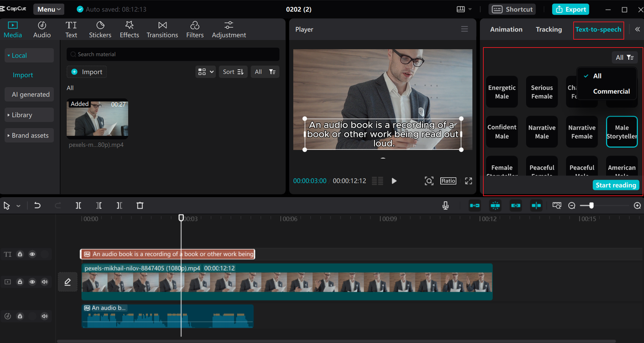Viewport: 644px width, 343px height.
Task: Select the Text-to-speech tab
Action: (x=598, y=30)
